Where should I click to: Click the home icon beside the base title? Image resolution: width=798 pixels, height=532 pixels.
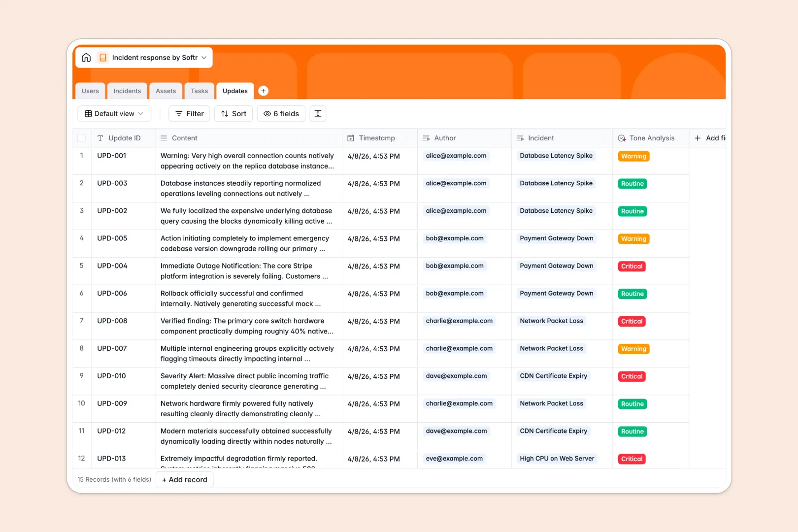click(86, 57)
